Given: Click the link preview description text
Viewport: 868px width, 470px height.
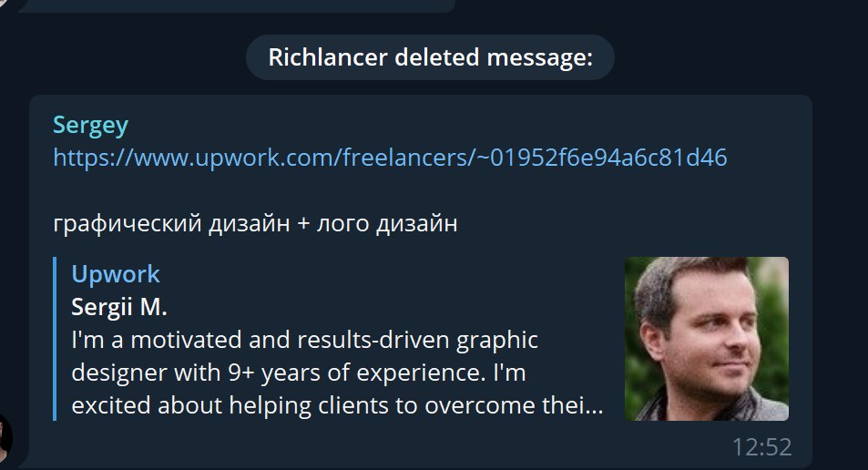Looking at the screenshot, I should 337,373.
